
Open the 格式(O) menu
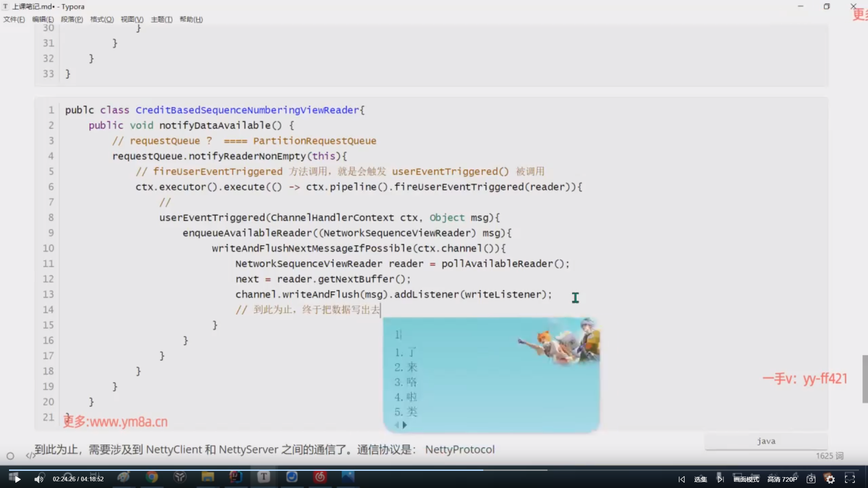tap(102, 19)
